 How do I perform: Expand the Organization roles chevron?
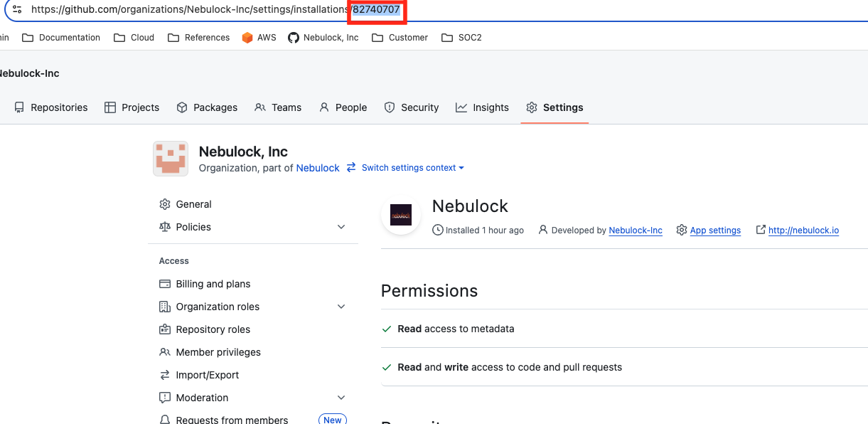(341, 307)
